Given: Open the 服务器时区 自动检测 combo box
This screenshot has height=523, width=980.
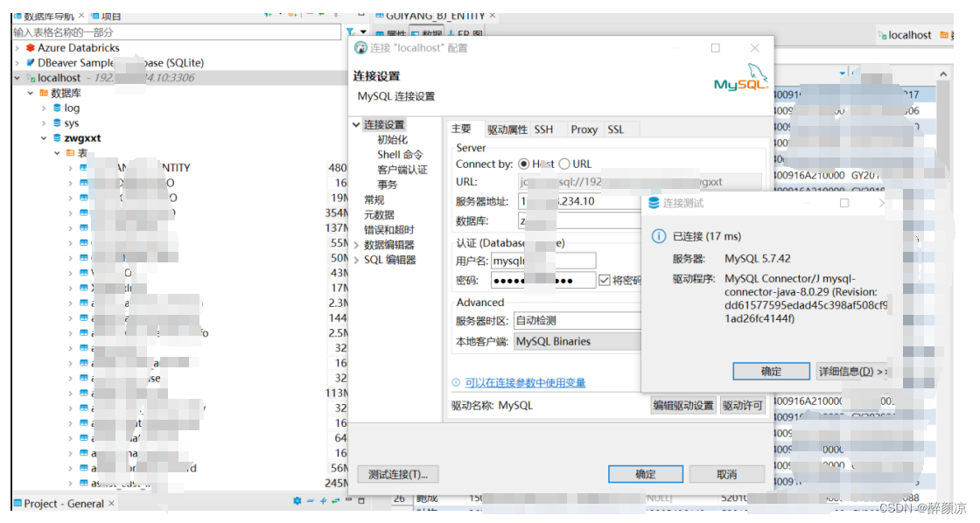Looking at the screenshot, I should (577, 321).
